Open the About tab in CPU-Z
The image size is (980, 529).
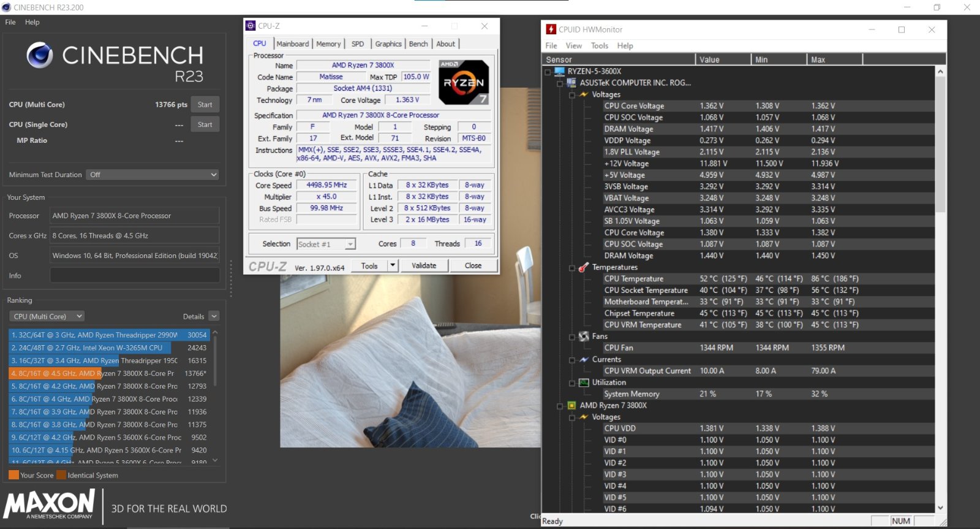[x=446, y=44]
